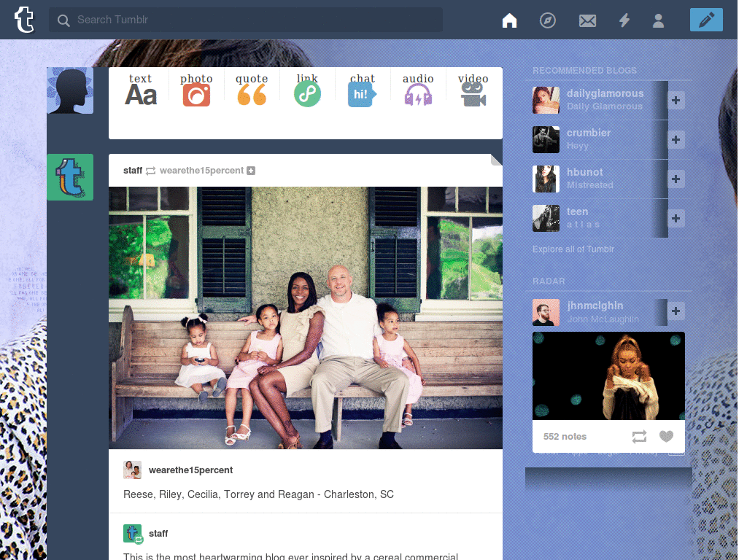Like the radar post with heart
This screenshot has height=560, width=747.
pos(666,436)
